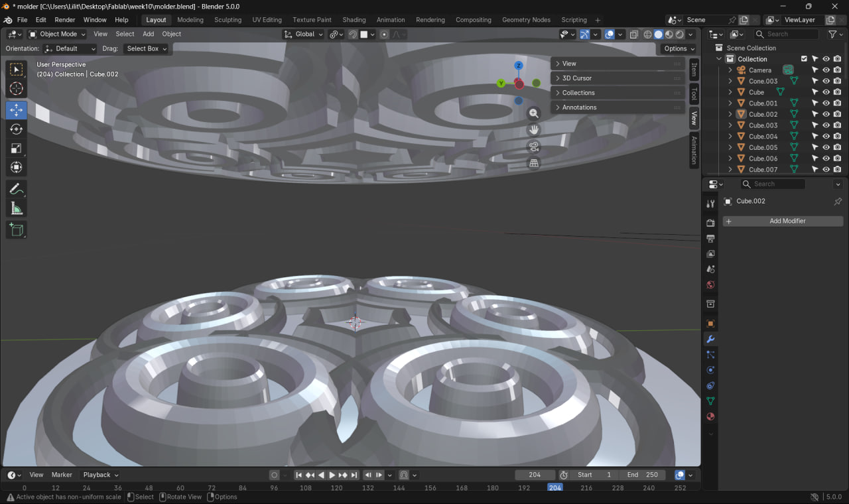Image resolution: width=849 pixels, height=504 pixels.
Task: Uncheck the Collection exclude checkbox
Action: [x=804, y=59]
